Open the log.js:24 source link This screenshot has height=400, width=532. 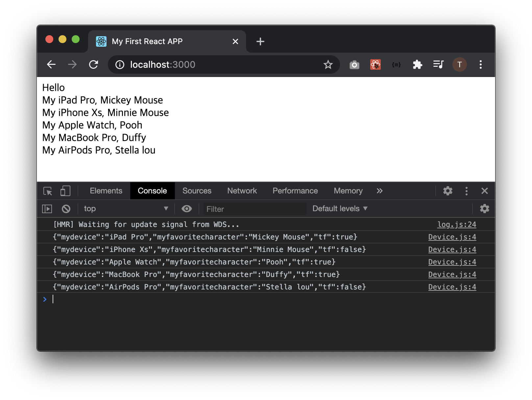point(457,224)
